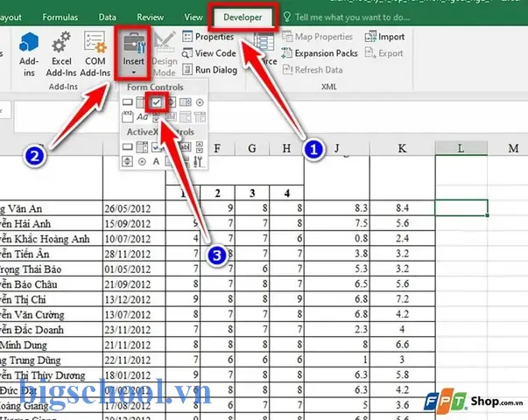
Task: Open ActiveX More Controls icon
Action: pos(198,162)
